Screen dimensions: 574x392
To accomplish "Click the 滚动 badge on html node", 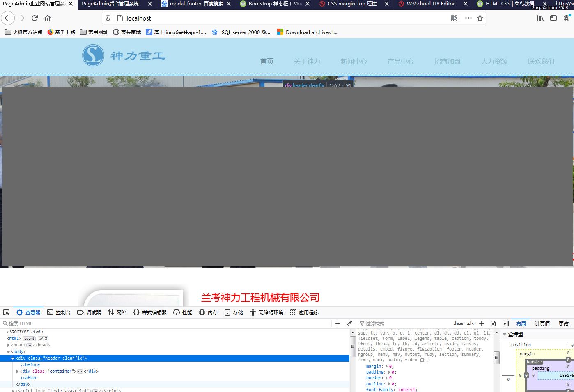I will click(x=43, y=339).
